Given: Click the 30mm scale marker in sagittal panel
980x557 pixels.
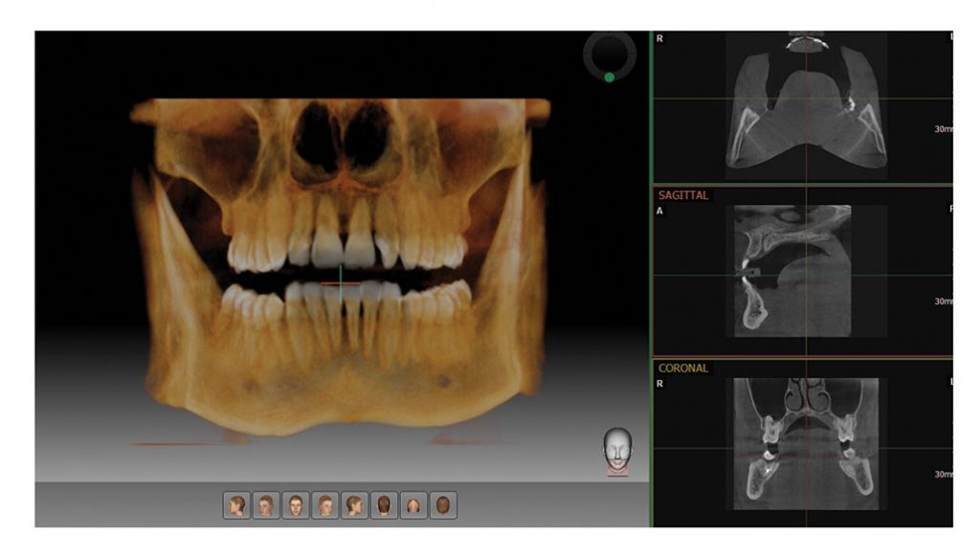Looking at the screenshot, I should point(943,301).
